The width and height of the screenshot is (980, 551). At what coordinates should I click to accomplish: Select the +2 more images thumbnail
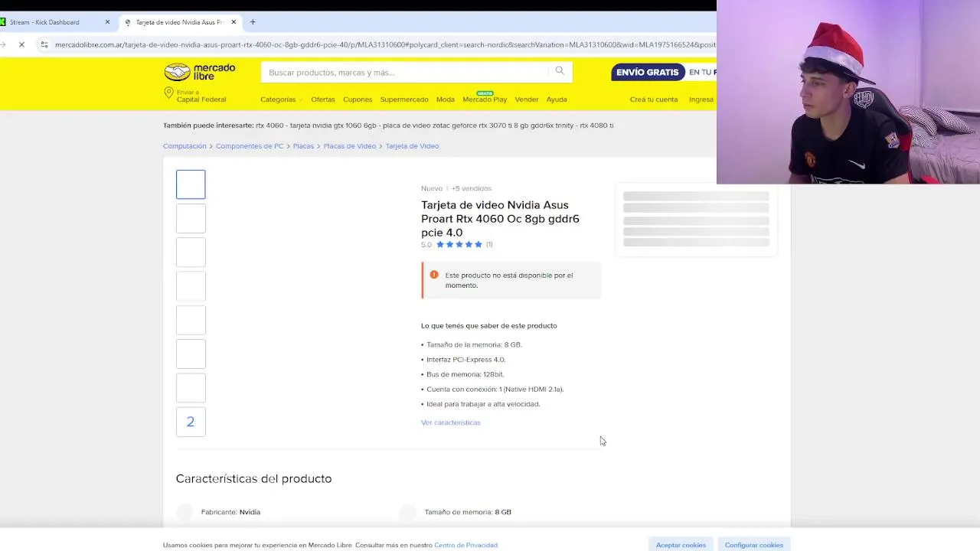191,422
